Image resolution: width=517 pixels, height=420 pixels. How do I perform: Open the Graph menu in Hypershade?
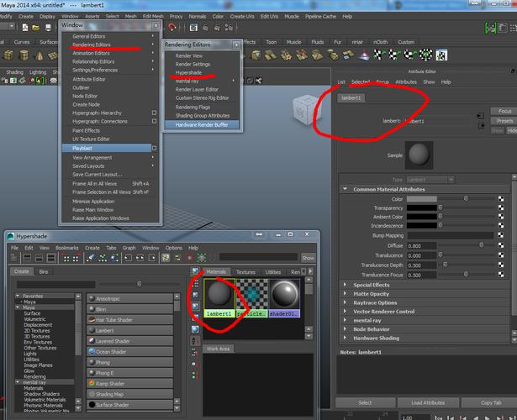(129, 248)
